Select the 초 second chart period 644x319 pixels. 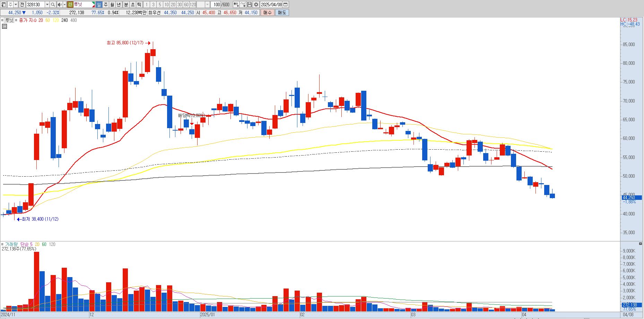click(133, 5)
